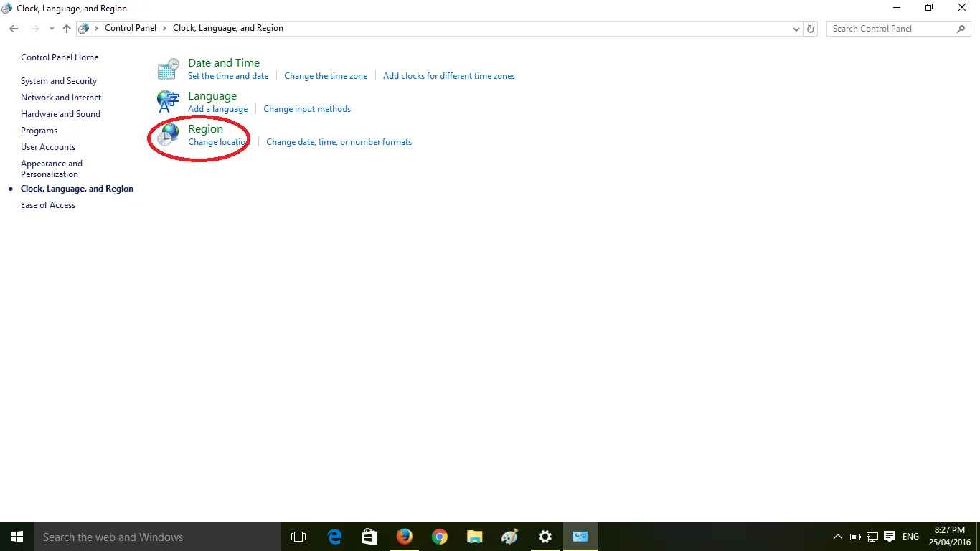Open the Language category icon
The width and height of the screenshot is (980, 551).
pos(168,102)
